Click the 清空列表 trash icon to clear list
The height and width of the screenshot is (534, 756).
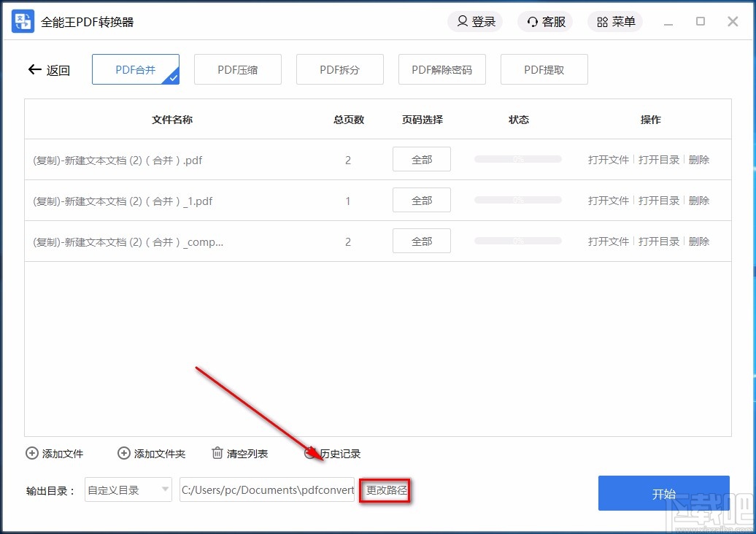point(217,453)
